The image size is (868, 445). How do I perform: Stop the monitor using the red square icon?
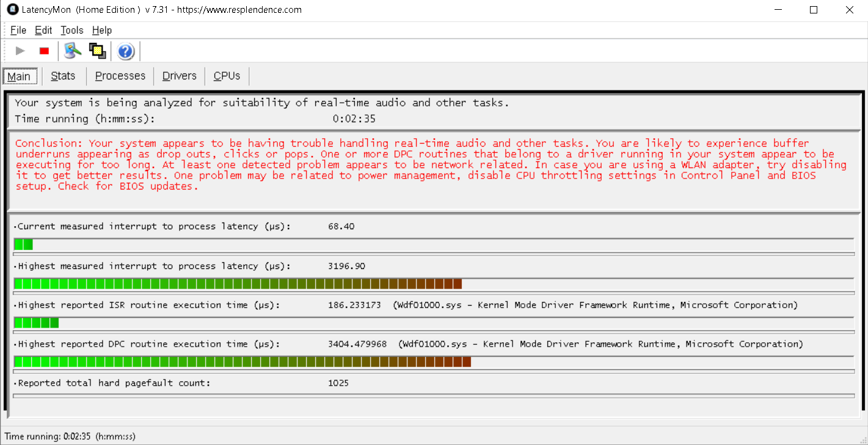[43, 51]
